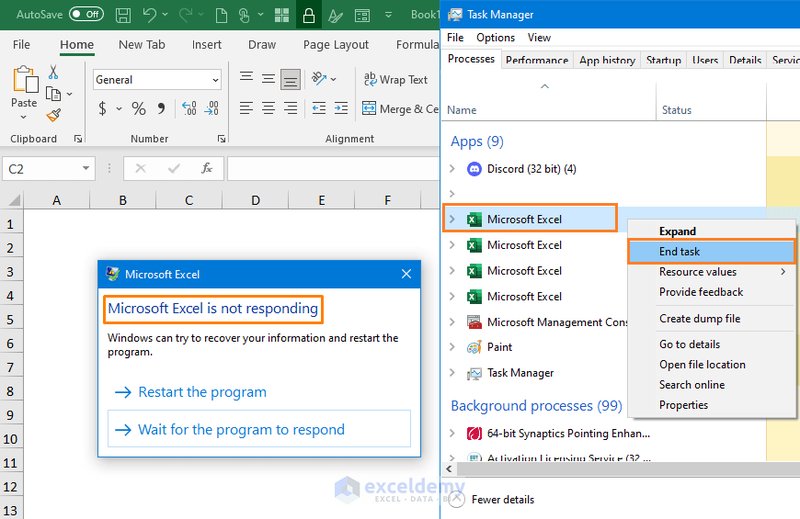Viewport: 800px width, 519px height.
Task: Expand the Discord (32 bit) process group
Action: pyautogui.click(x=452, y=168)
